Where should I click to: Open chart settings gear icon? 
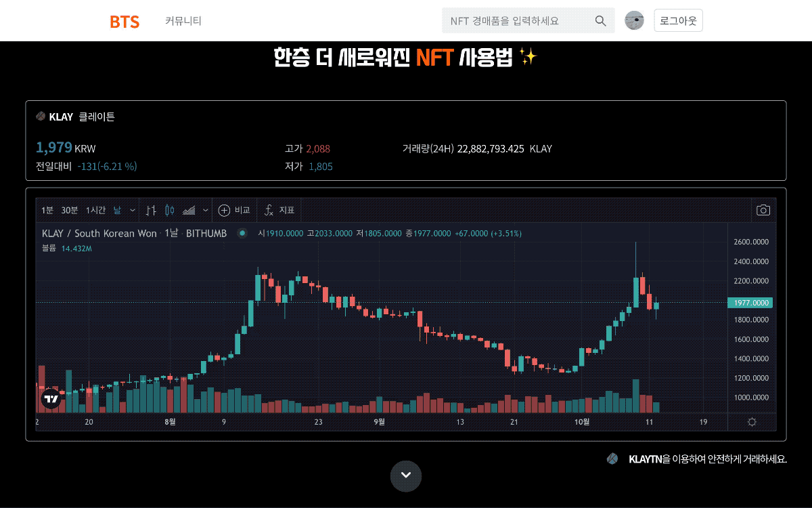pyautogui.click(x=752, y=422)
